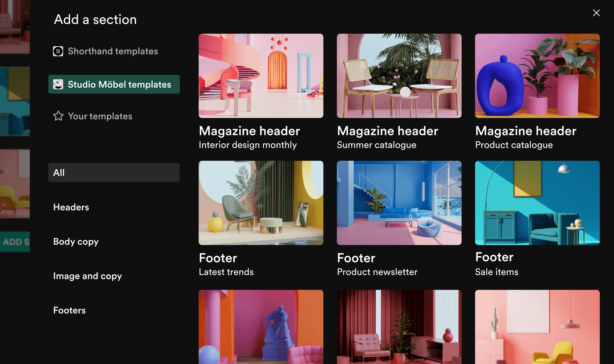Screen dimensions: 614x364
Task: Open Shorthand templates tab
Action: click(x=113, y=51)
